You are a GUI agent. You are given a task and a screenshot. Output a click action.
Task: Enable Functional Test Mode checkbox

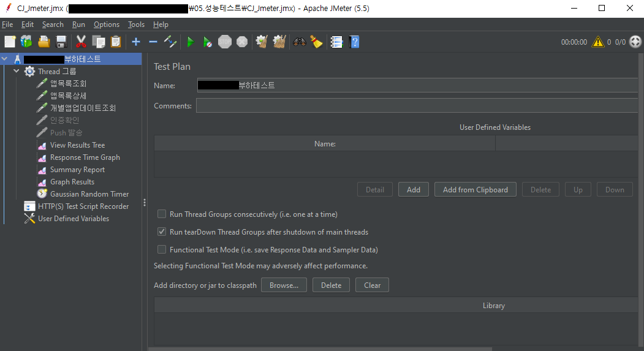tap(162, 249)
